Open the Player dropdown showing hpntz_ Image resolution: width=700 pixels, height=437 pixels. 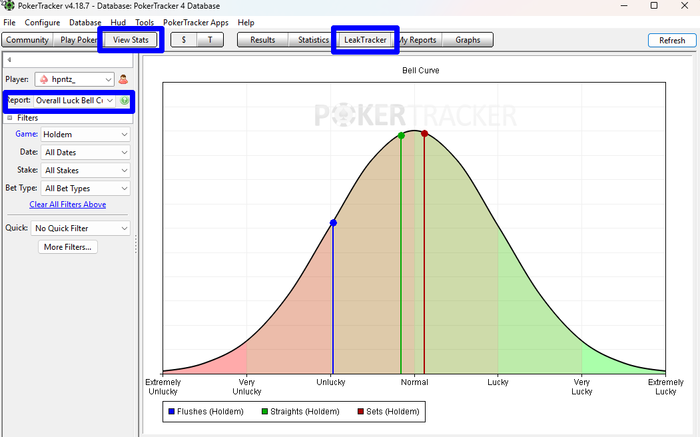pos(75,79)
